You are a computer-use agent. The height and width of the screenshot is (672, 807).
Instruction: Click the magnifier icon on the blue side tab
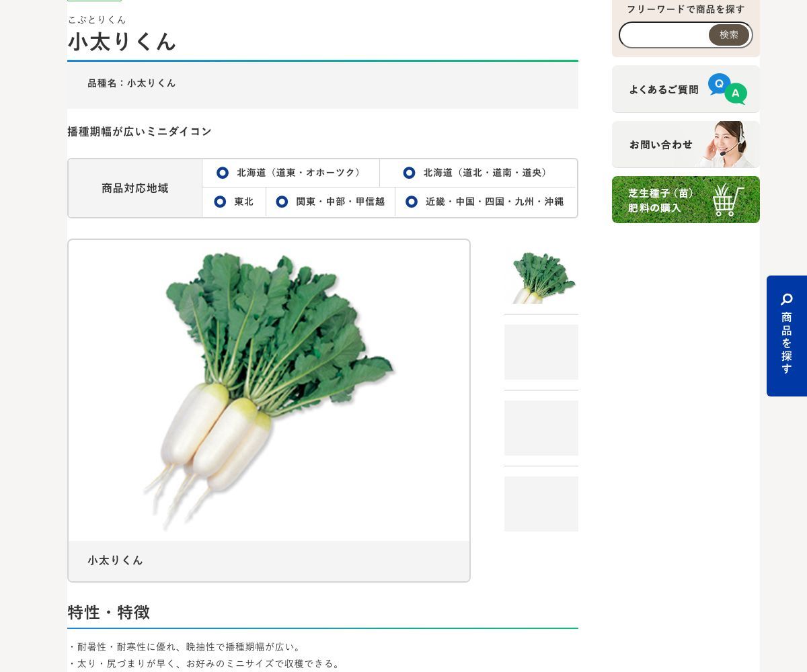786,300
